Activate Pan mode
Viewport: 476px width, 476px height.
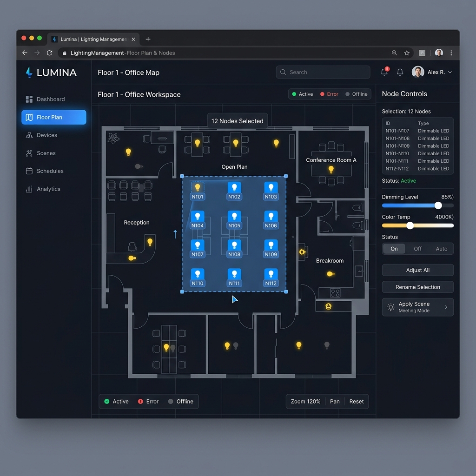coord(335,401)
